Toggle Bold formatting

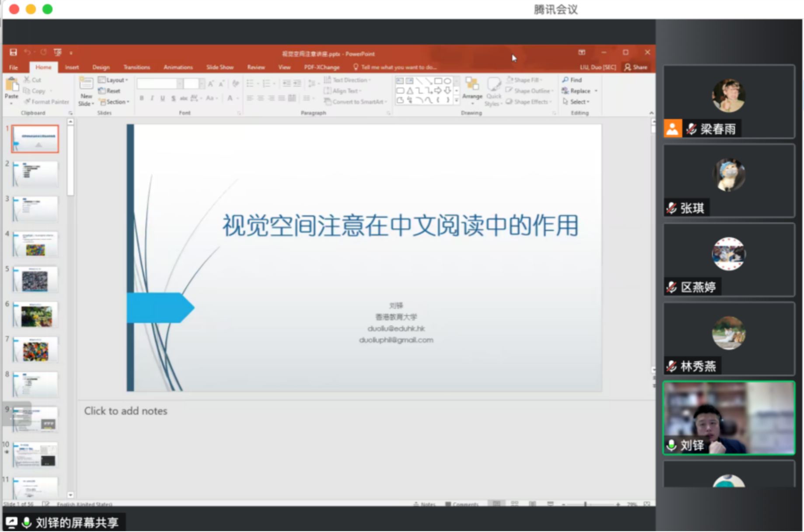coord(141,98)
